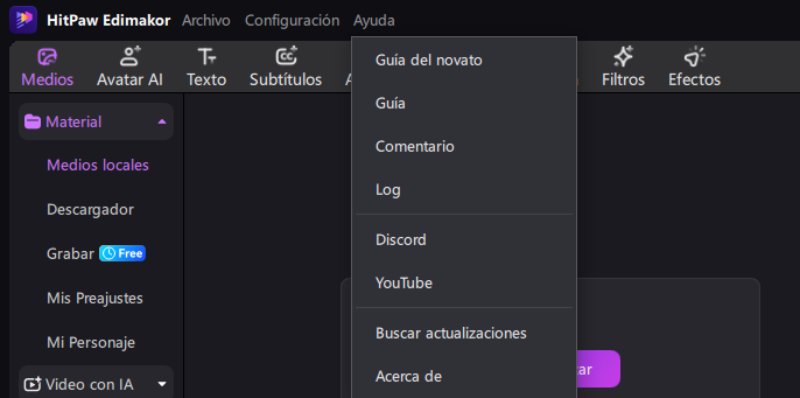Click the HitPaw Edimakor logo icon
This screenshot has width=800, height=398.
click(23, 19)
